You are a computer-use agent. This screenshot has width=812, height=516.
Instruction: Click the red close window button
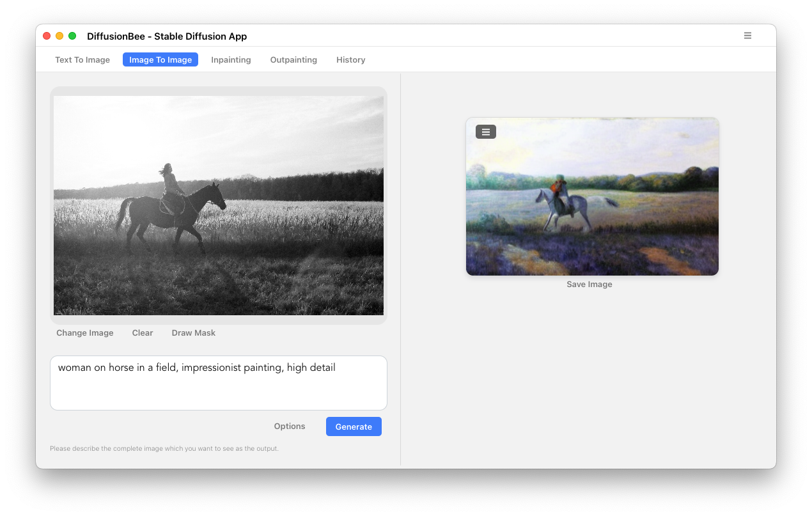(47, 36)
